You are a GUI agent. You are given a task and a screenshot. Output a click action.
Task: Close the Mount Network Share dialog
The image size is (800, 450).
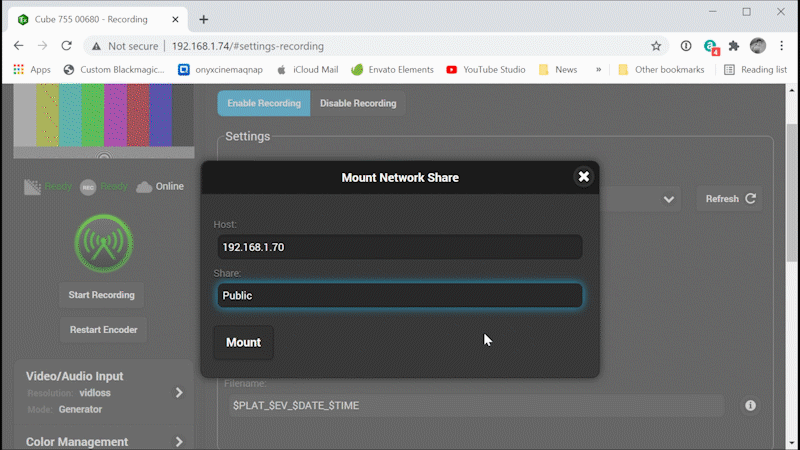tap(583, 177)
